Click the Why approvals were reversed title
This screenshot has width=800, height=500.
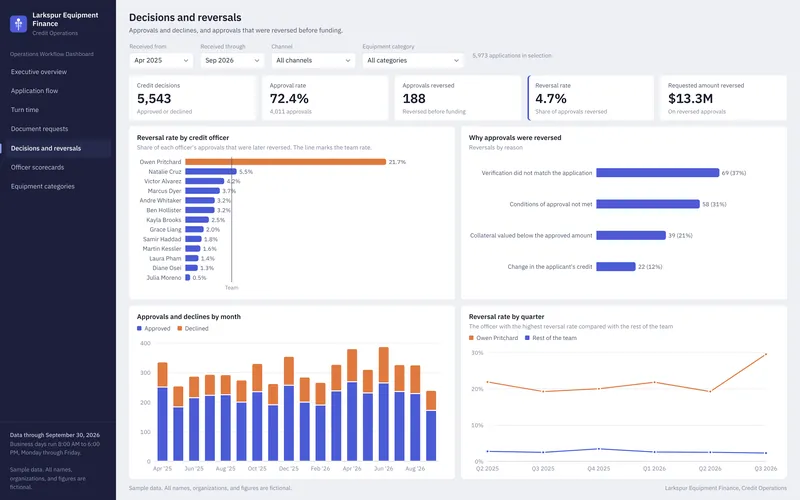click(x=515, y=138)
